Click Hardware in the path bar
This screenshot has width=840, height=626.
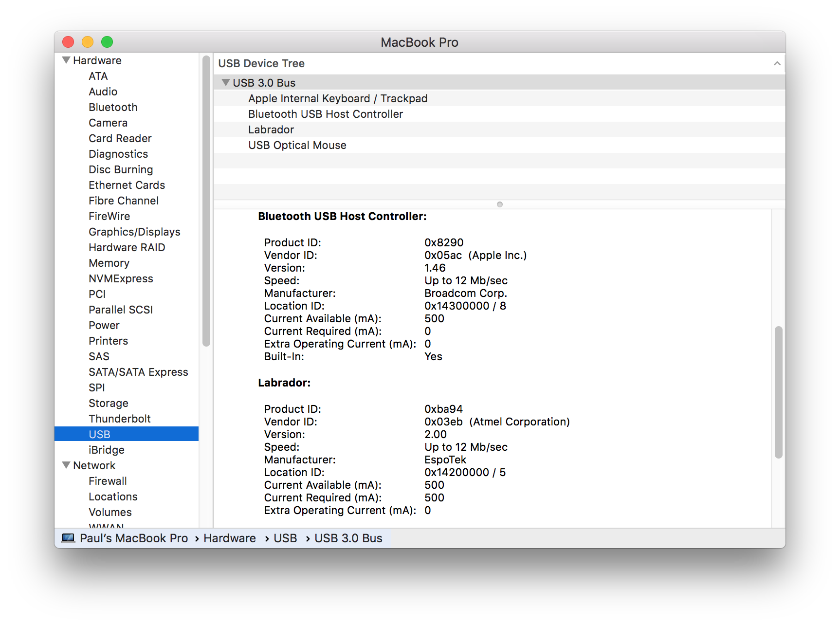click(x=230, y=538)
